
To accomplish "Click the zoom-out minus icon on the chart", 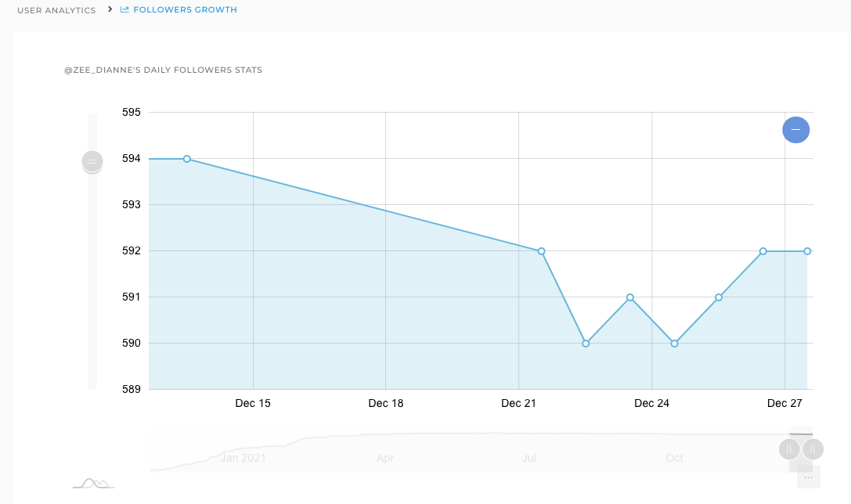I will pyautogui.click(x=795, y=129).
